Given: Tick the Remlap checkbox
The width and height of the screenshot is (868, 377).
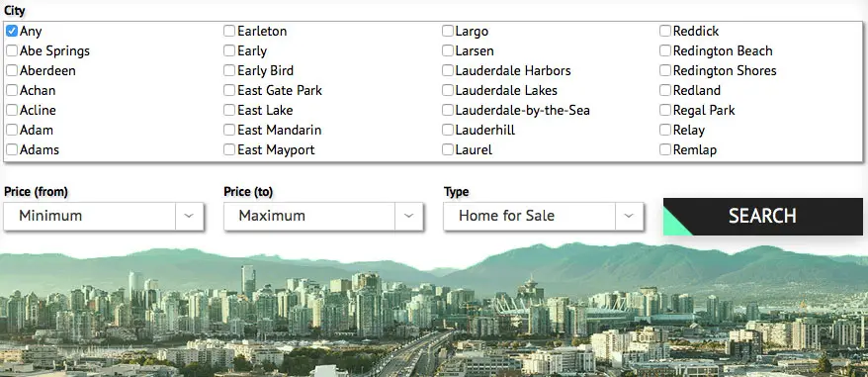Looking at the screenshot, I should (664, 149).
